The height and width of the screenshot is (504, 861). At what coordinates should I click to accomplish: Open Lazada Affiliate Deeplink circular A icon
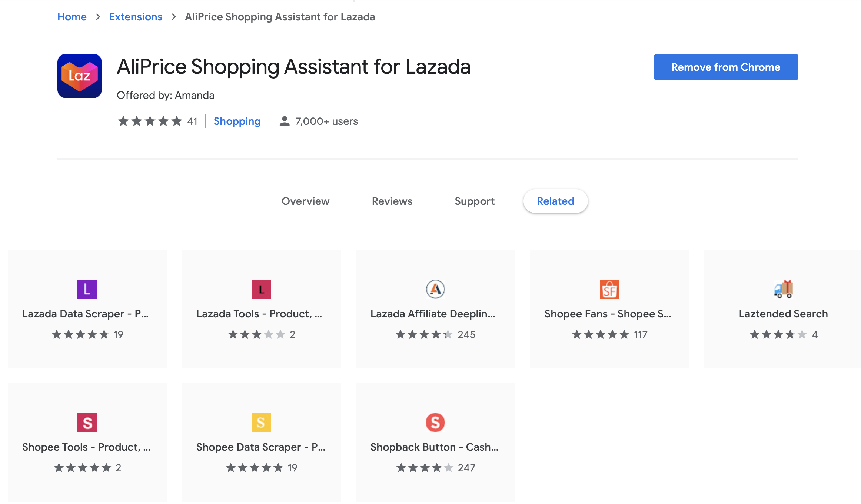click(x=435, y=289)
